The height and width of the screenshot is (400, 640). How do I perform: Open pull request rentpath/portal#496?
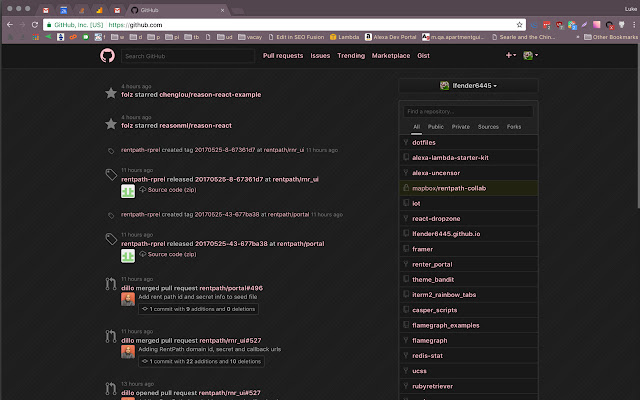(231, 288)
